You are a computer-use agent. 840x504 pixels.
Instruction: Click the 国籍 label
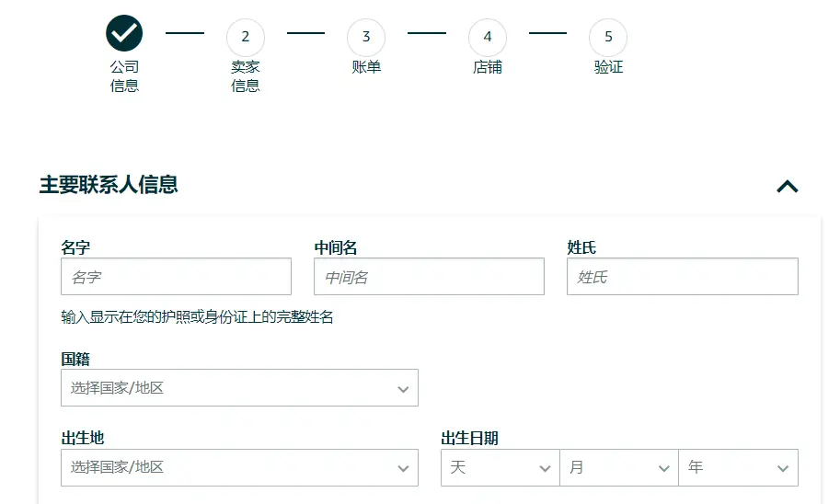click(x=75, y=359)
